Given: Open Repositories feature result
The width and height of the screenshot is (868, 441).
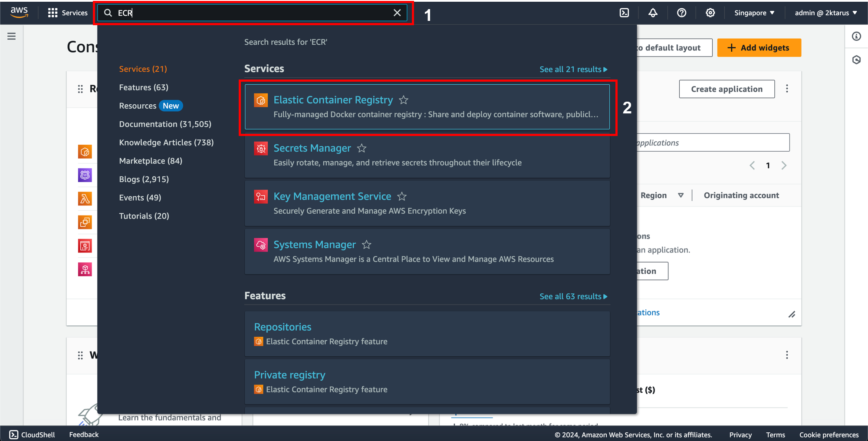Looking at the screenshot, I should pyautogui.click(x=283, y=327).
